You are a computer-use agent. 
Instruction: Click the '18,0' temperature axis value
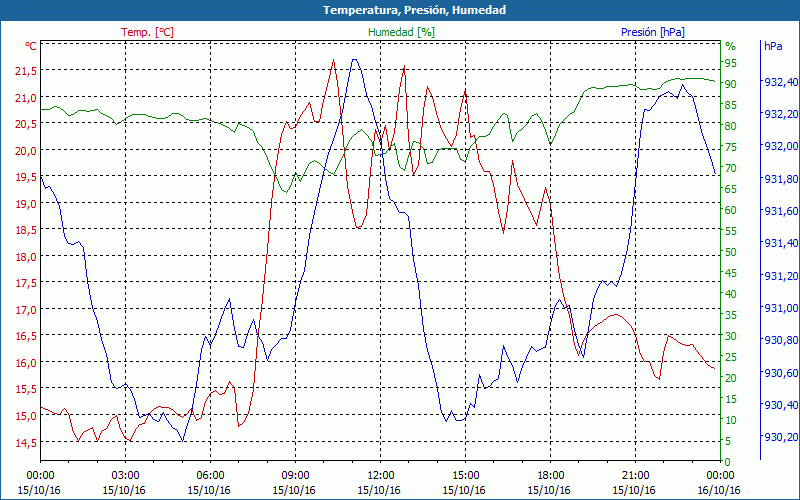[26, 257]
